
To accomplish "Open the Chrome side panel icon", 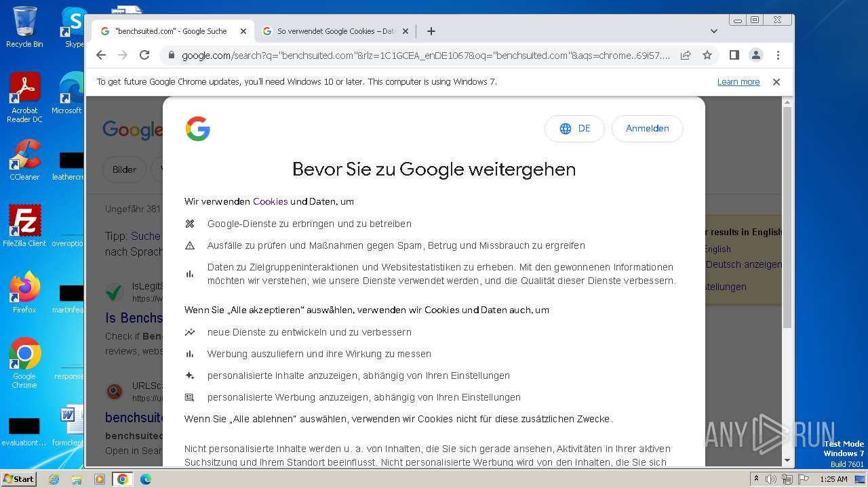I will 734,55.
